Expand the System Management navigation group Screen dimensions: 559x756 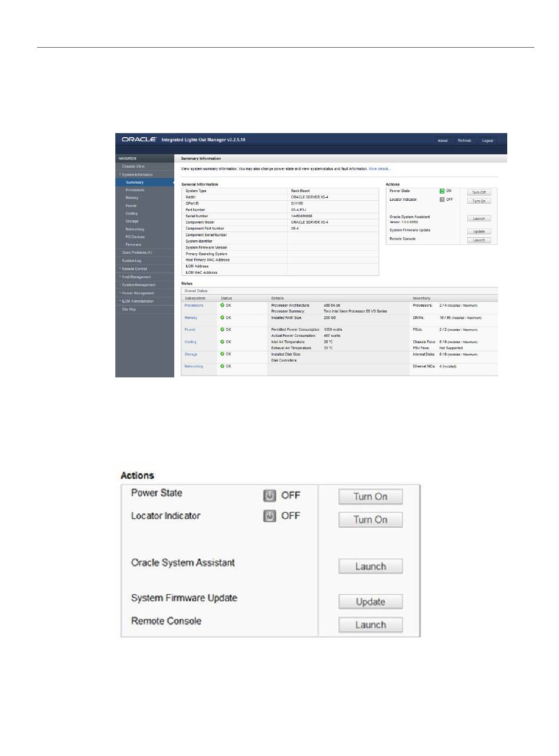pyautogui.click(x=120, y=285)
